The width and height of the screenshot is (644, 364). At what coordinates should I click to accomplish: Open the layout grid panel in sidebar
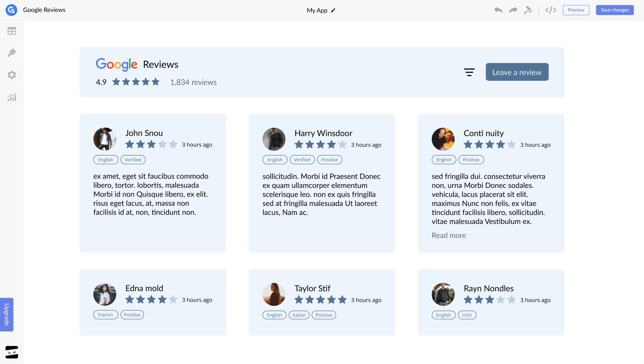pos(12,31)
